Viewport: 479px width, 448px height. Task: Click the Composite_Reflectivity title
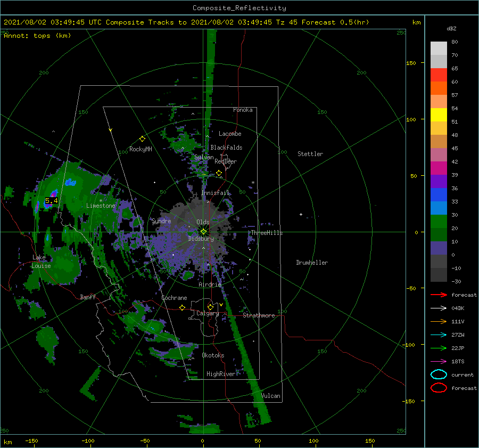pyautogui.click(x=240, y=8)
